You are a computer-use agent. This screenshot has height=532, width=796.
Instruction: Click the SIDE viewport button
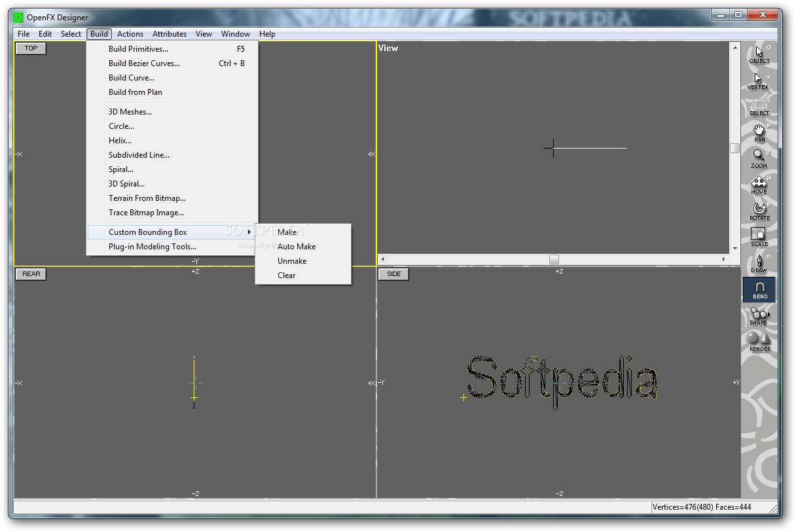tap(393, 274)
